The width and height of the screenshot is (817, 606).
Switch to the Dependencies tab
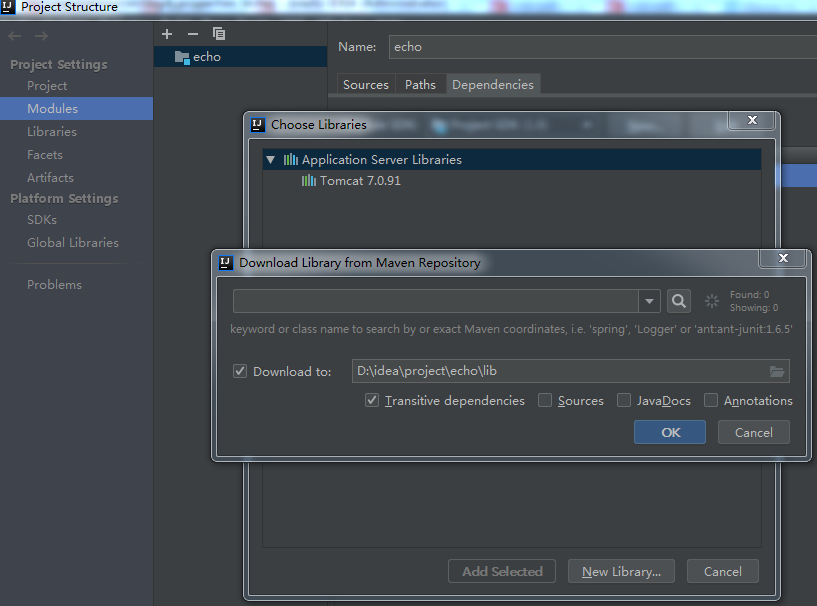tap(493, 85)
